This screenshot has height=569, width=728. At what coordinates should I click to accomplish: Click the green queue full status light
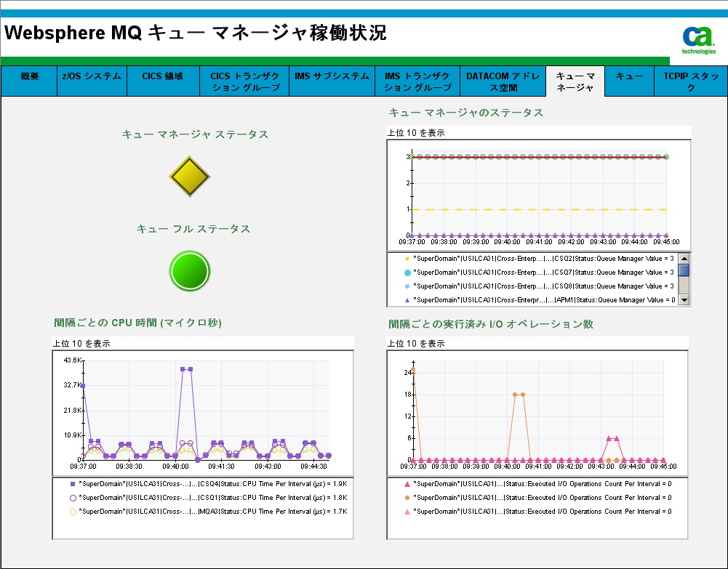point(189,270)
